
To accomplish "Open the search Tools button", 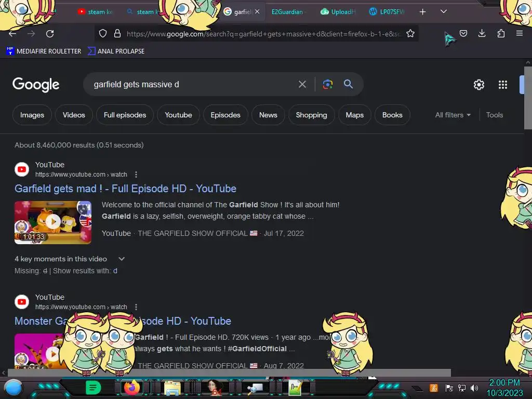I will [495, 115].
